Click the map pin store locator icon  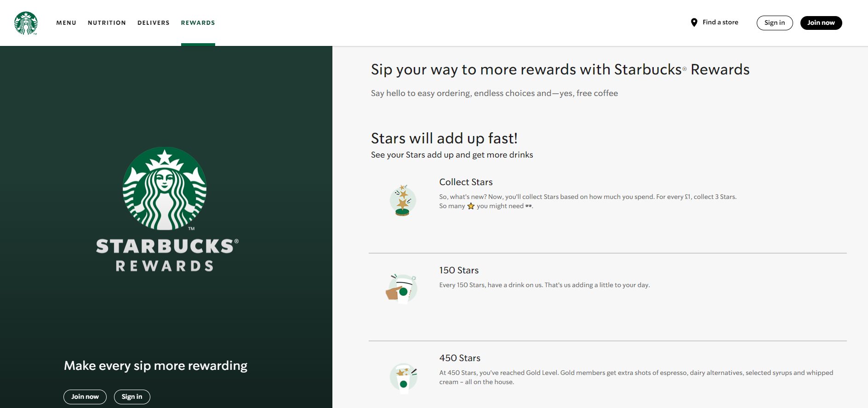[694, 23]
